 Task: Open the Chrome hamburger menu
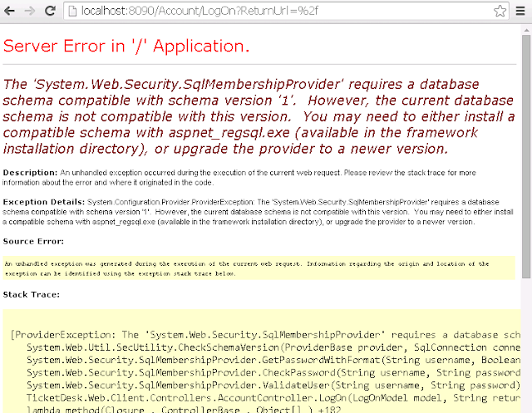(520, 11)
